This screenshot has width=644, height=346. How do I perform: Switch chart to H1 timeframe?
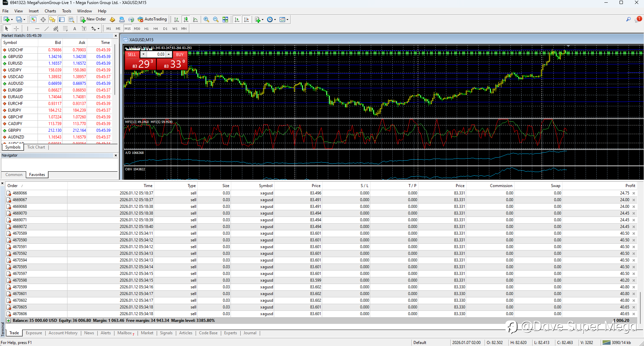point(146,28)
